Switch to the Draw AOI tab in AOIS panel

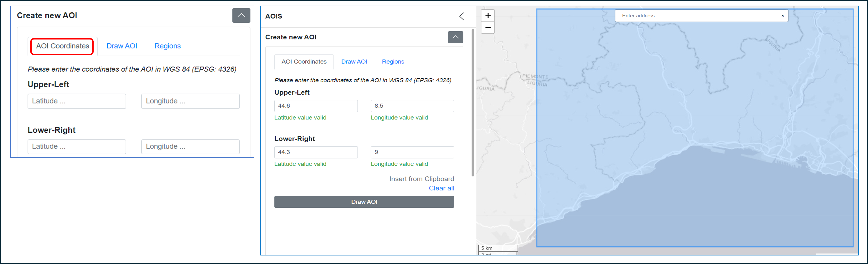354,62
